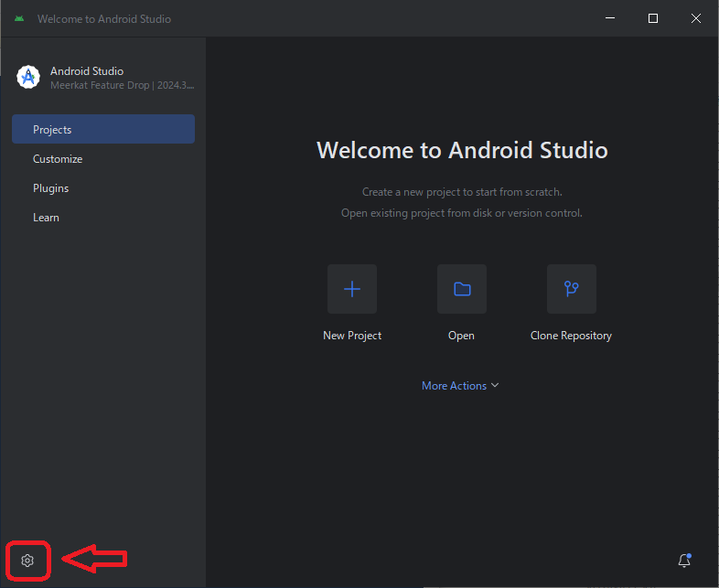
Task: Click the Open folder icon
Action: coord(462,289)
